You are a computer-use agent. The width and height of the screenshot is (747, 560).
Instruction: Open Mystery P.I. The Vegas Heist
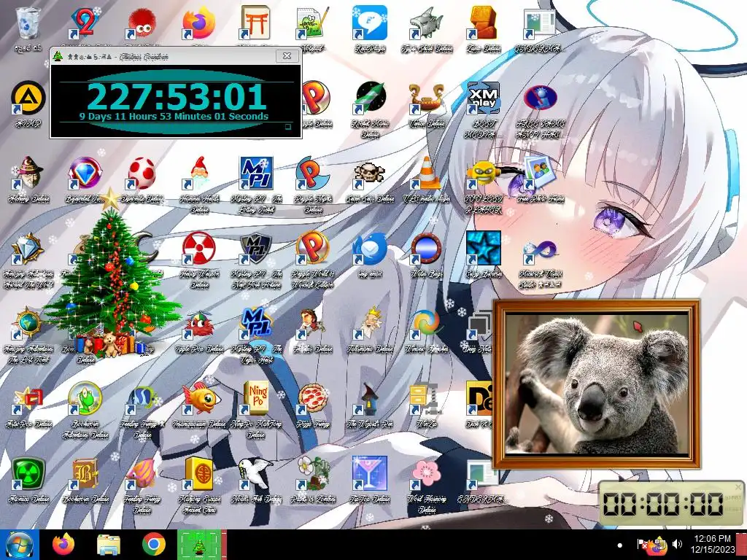256,323
